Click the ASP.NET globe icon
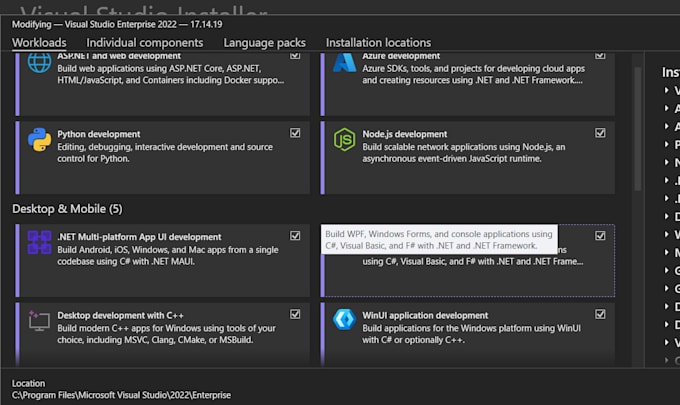This screenshot has height=405, width=680. tap(39, 62)
